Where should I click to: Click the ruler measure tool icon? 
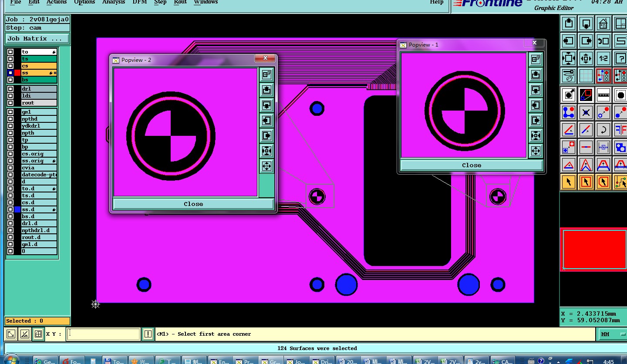(603, 94)
